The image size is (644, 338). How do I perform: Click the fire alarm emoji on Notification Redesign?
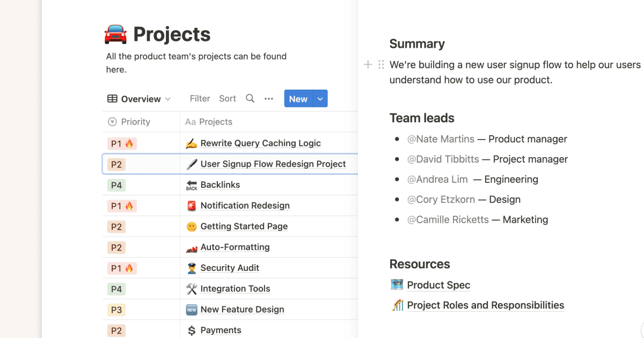pos(192,205)
